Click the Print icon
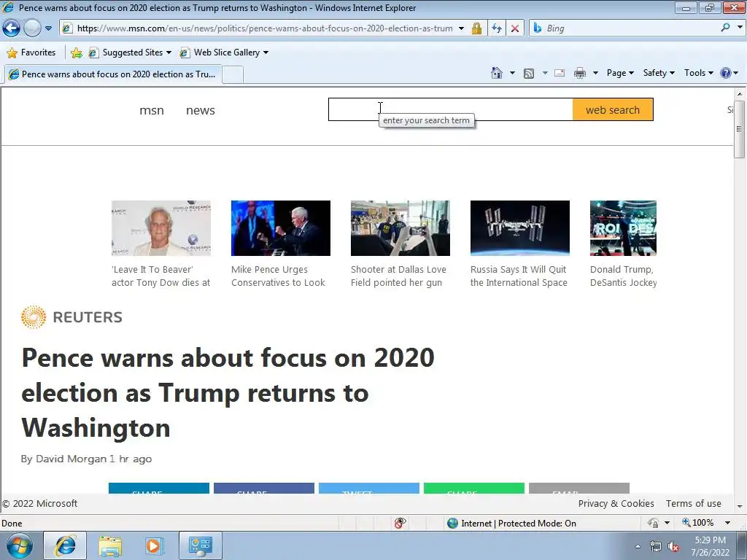 coord(580,73)
